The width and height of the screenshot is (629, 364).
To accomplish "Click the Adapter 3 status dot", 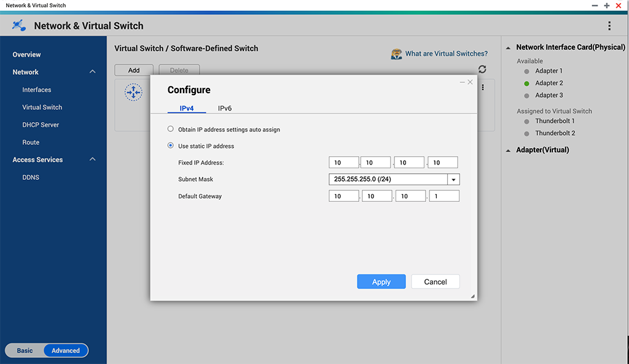I will (526, 95).
